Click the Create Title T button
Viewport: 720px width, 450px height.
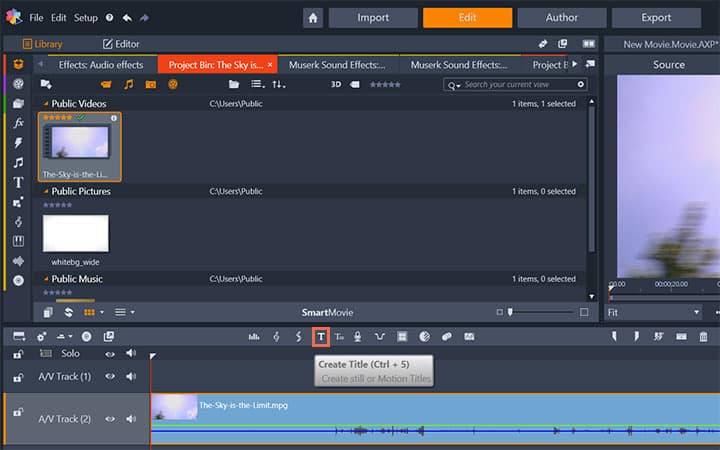pos(321,337)
